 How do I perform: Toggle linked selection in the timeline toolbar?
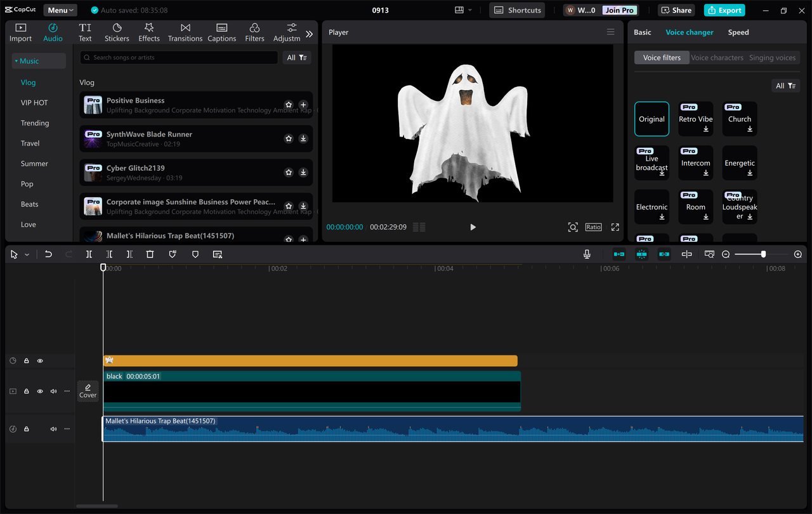[664, 254]
